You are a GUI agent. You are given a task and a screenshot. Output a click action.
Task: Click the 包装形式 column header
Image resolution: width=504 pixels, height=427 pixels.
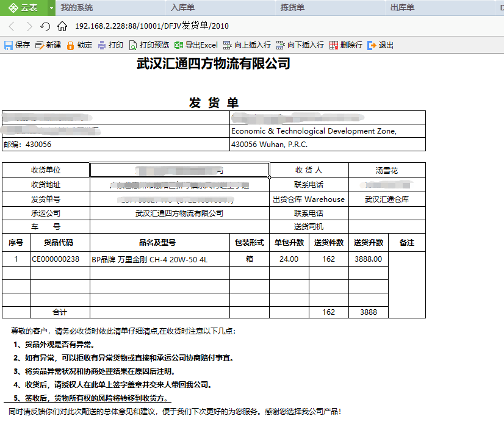[250, 243]
